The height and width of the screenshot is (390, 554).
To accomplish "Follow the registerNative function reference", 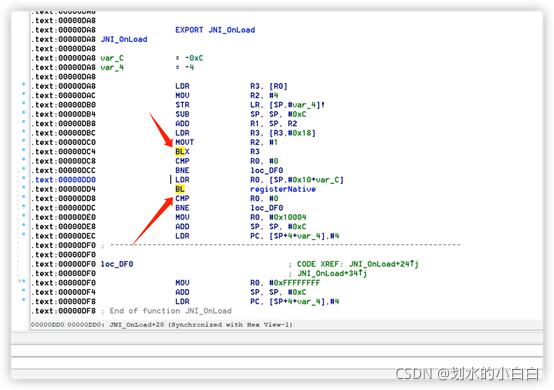I will 283,189.
